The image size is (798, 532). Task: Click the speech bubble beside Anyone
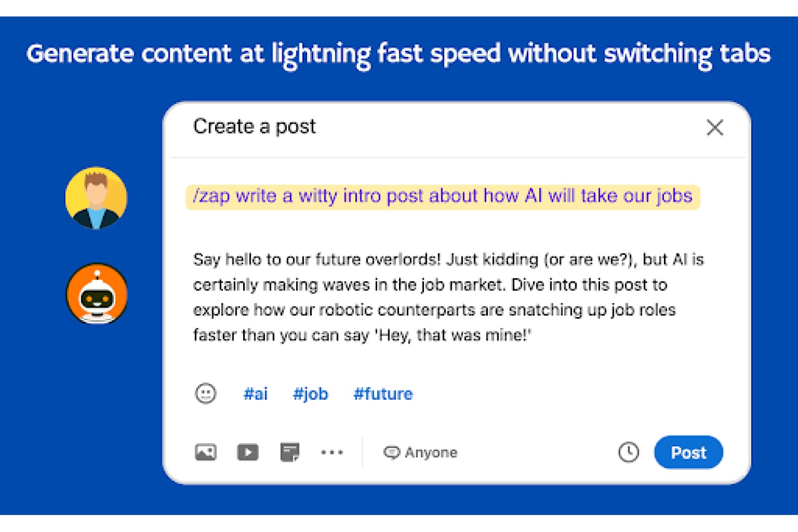(392, 453)
